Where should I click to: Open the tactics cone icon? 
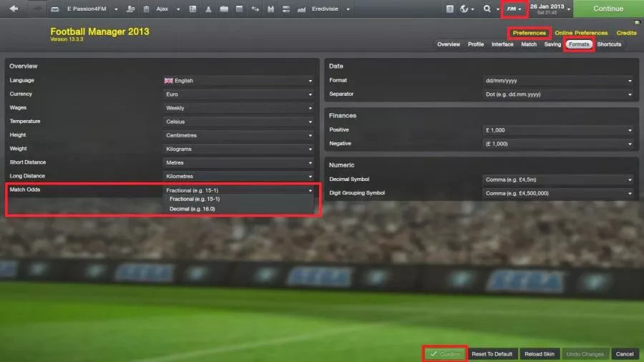[x=208, y=9]
